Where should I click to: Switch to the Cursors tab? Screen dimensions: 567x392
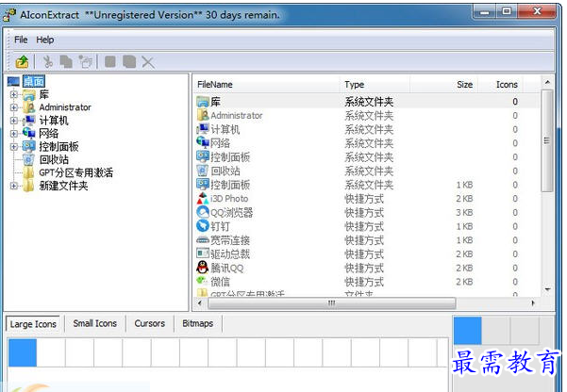(149, 323)
